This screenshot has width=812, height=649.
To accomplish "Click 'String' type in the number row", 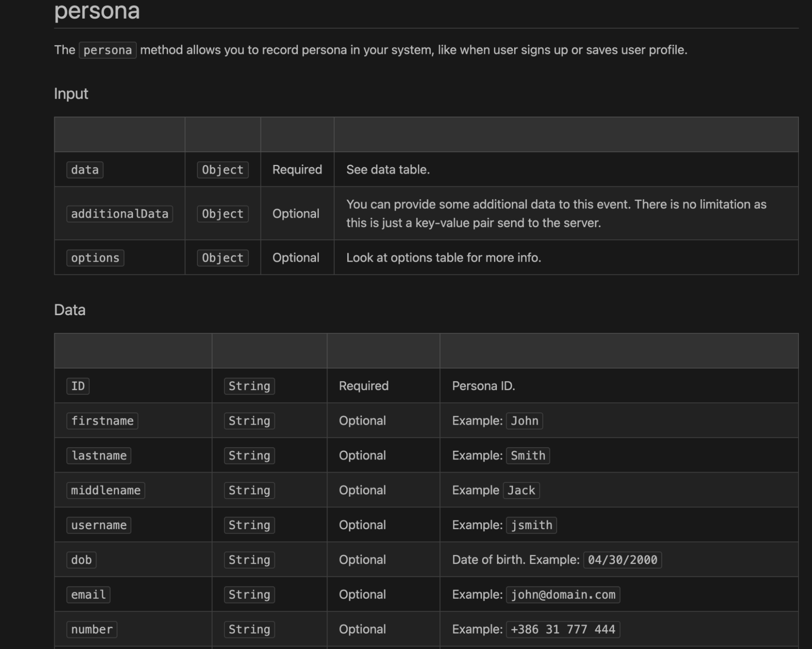I will (249, 630).
